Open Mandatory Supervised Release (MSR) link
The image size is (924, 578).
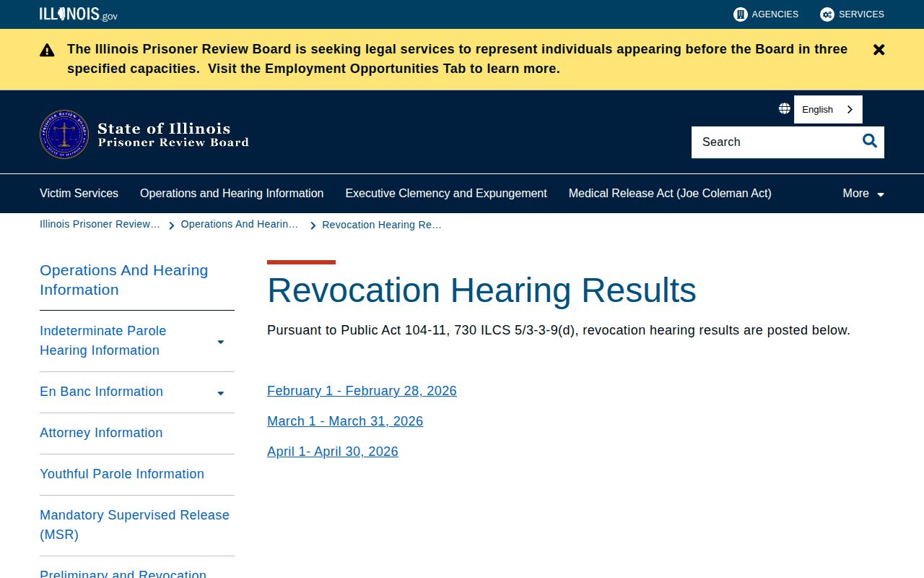[x=134, y=525]
